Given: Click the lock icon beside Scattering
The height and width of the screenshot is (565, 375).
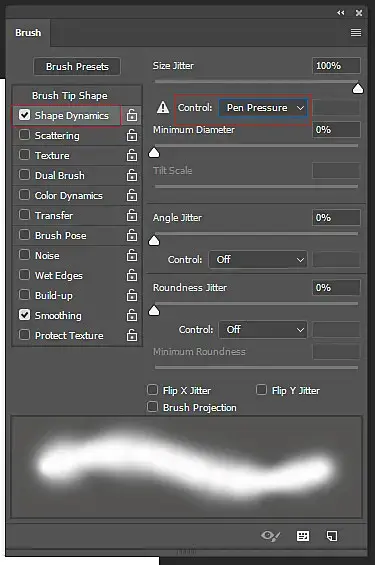Looking at the screenshot, I should tap(132, 135).
